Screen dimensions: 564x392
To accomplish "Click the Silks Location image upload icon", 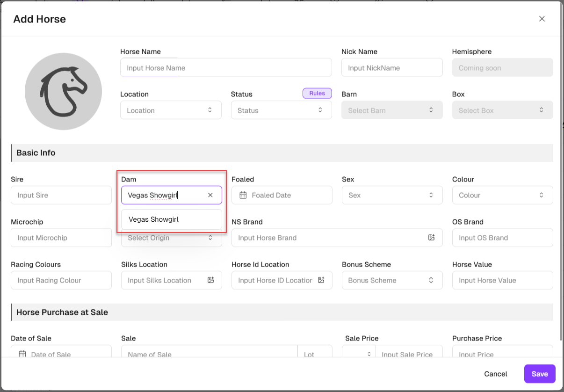I will (x=211, y=280).
